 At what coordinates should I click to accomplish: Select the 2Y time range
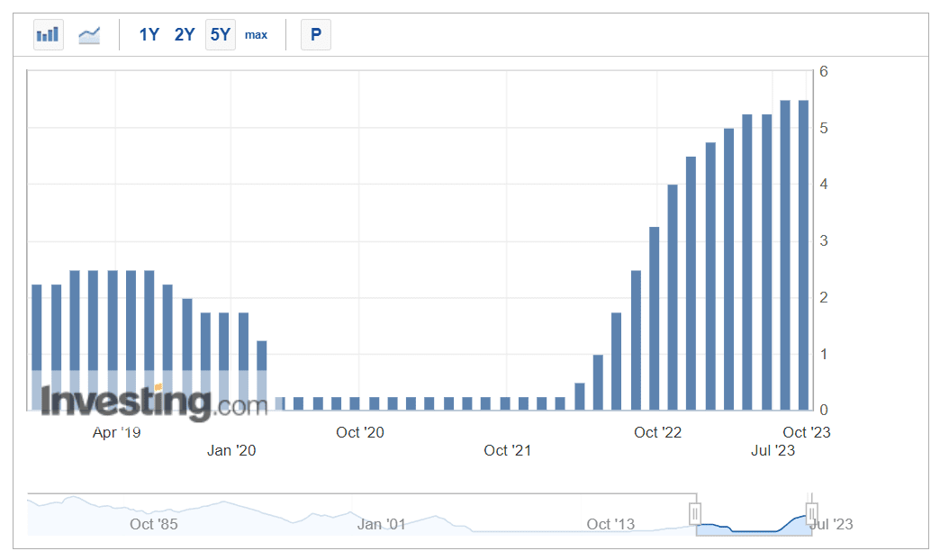click(x=185, y=35)
